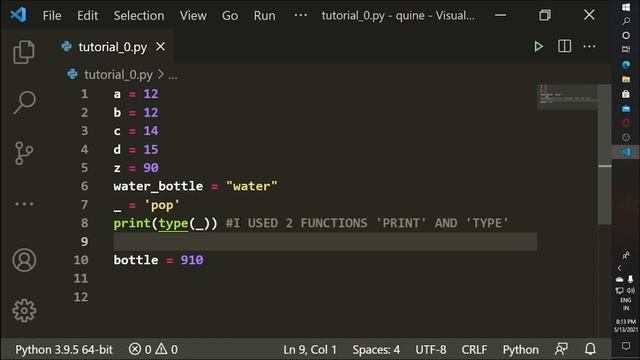
Task: Open Windows Start menu
Action: tap(626, 7)
